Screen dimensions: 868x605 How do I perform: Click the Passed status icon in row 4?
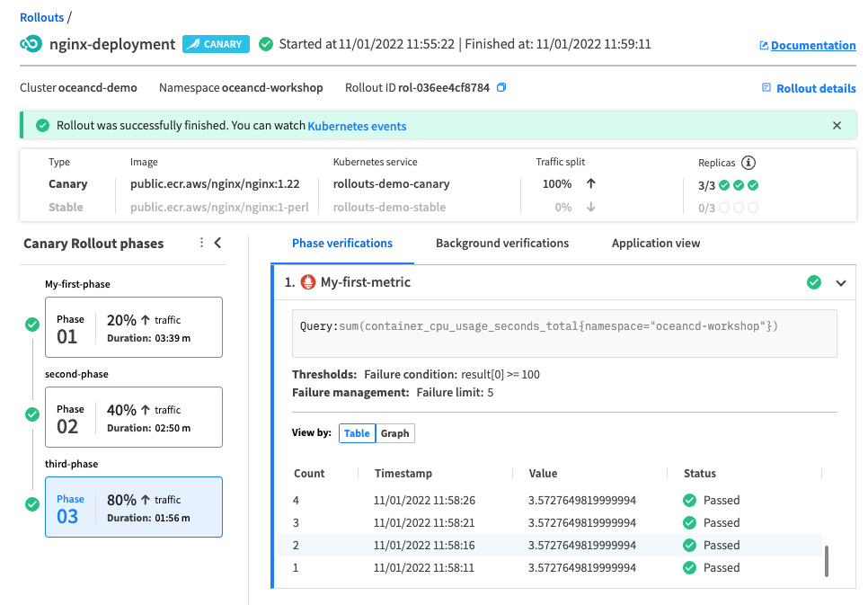(690, 501)
